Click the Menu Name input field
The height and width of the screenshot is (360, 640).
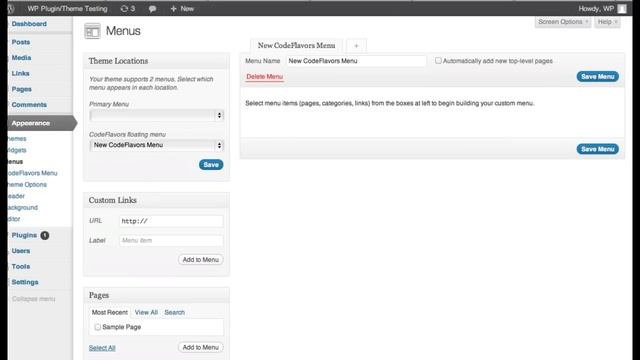pos(356,61)
